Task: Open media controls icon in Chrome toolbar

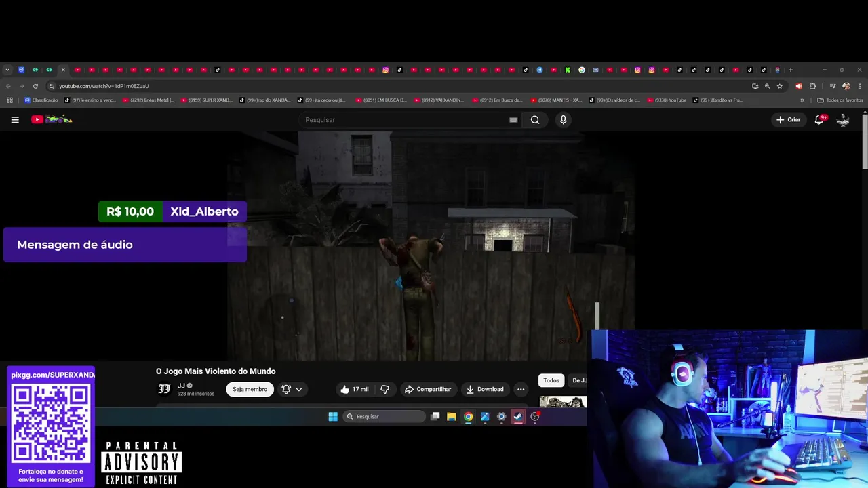Action: pos(832,86)
